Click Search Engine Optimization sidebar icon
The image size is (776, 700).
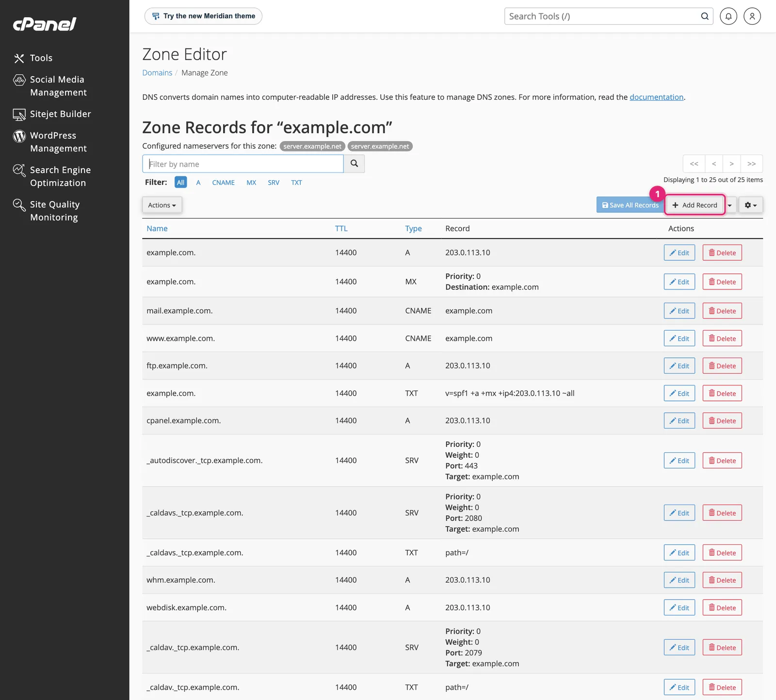tap(19, 171)
